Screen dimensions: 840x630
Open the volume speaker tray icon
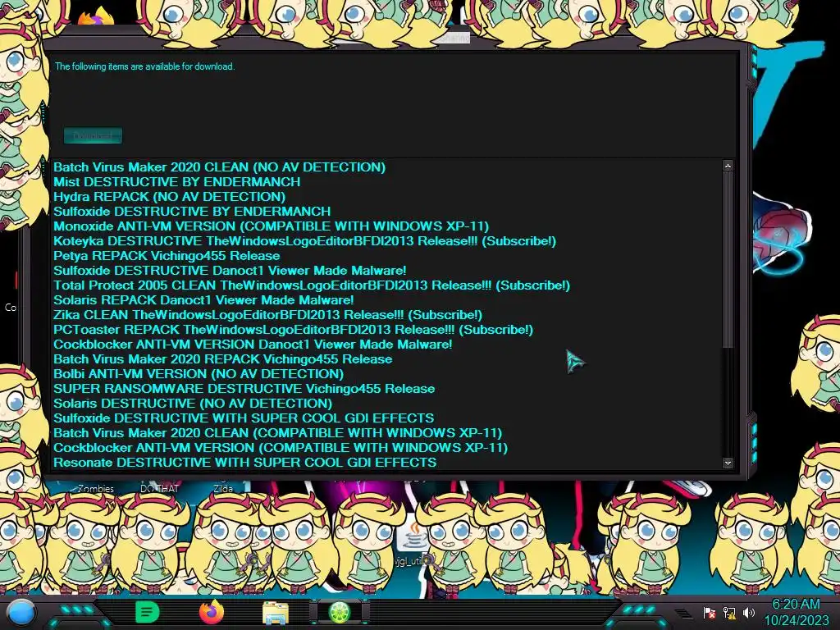pos(749,612)
